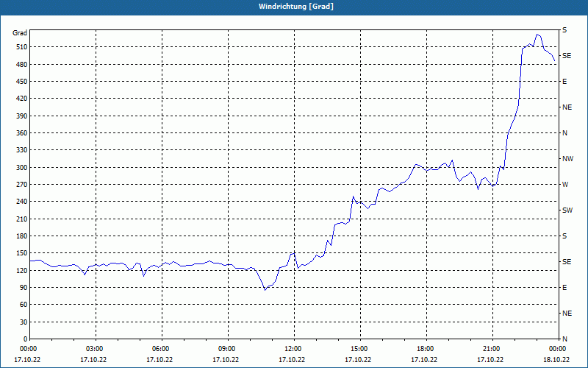The width and height of the screenshot is (588, 368).
Task: Click the 00:00 label above the 18.10.22 date
Action: tap(556, 348)
